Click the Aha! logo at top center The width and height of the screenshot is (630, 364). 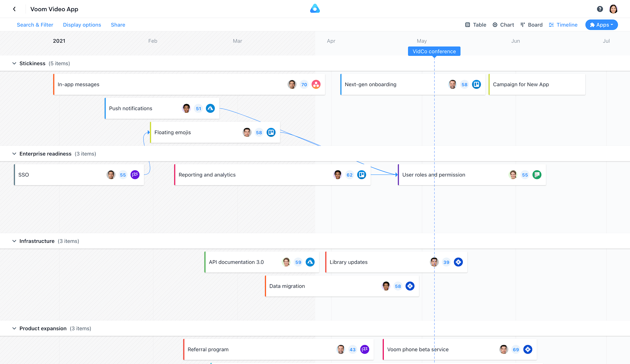click(315, 8)
